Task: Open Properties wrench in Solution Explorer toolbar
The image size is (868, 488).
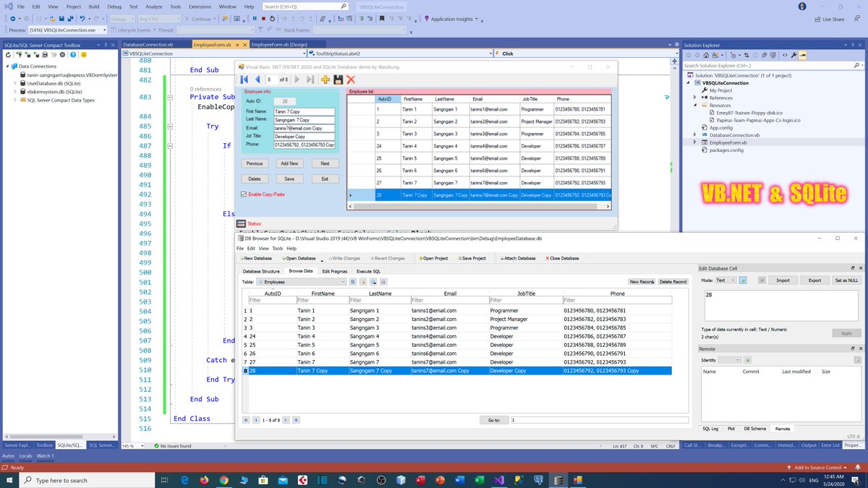Action: (794, 54)
